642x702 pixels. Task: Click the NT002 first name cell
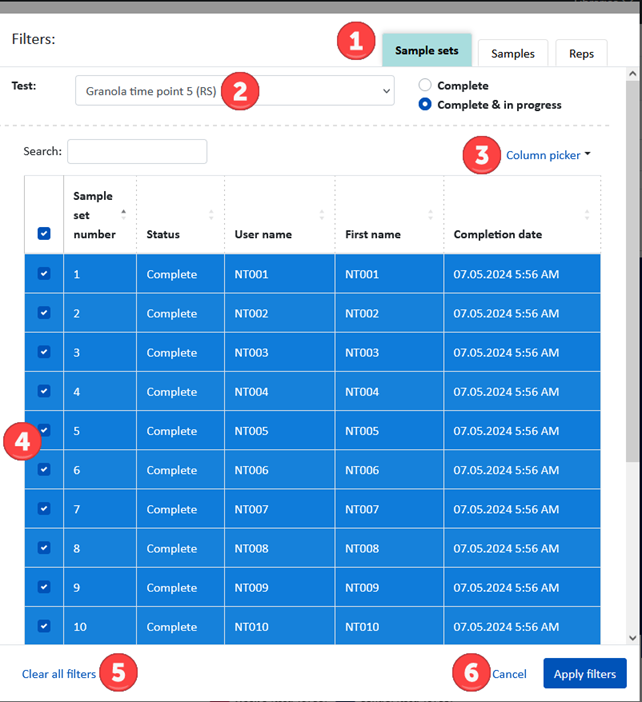click(x=389, y=313)
